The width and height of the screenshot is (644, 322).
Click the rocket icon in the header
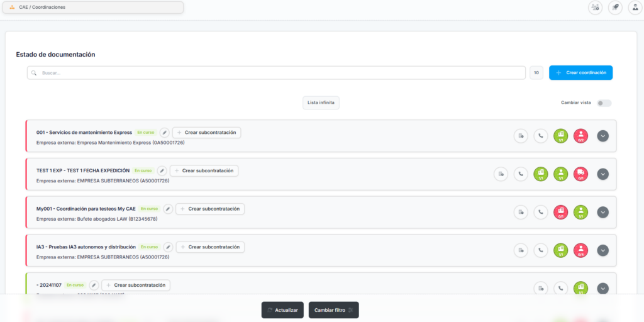(615, 8)
